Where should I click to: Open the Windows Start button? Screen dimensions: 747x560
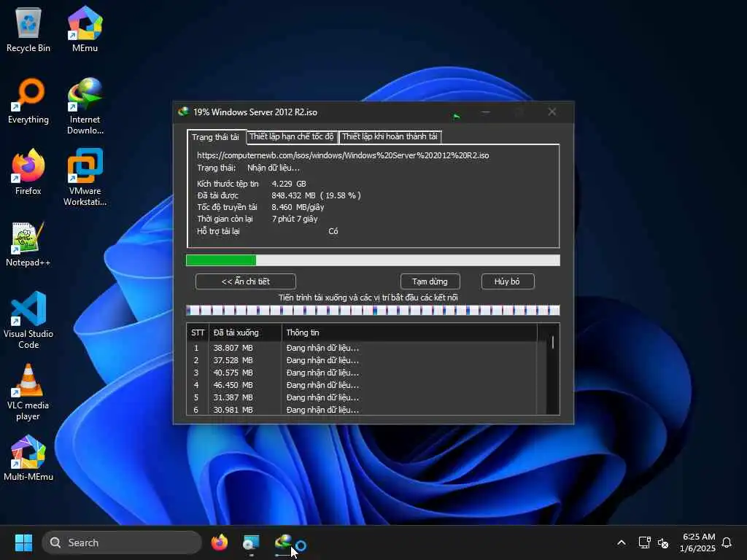click(x=23, y=542)
